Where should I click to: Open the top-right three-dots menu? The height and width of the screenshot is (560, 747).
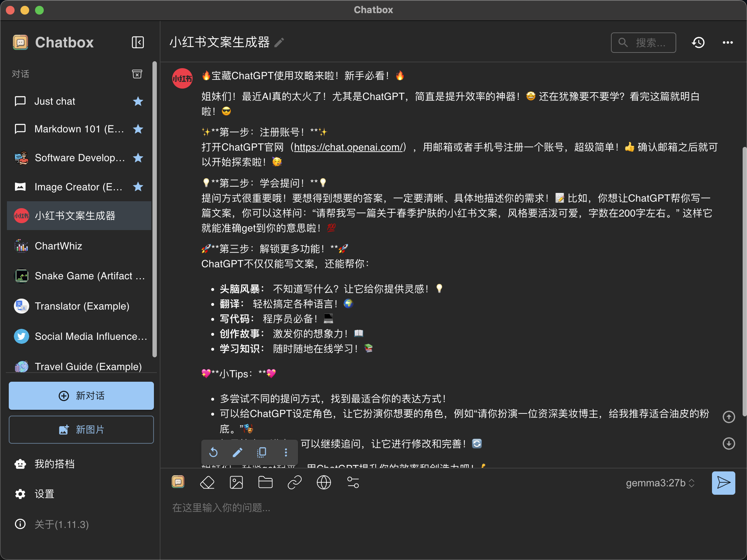point(728,43)
